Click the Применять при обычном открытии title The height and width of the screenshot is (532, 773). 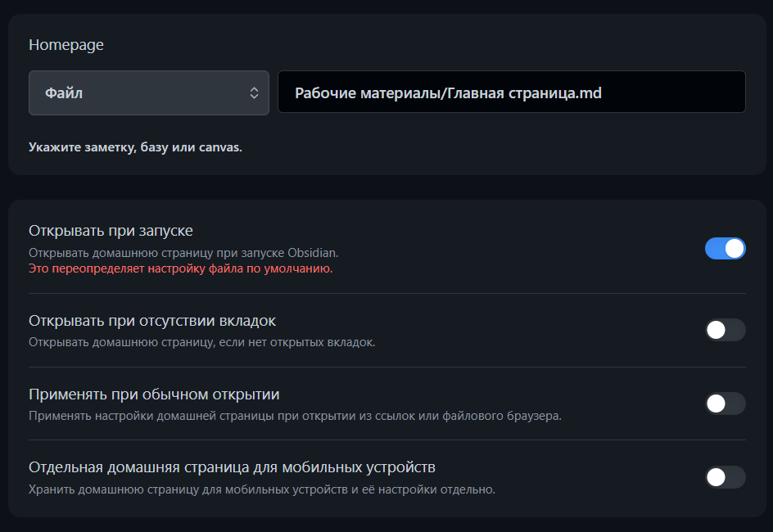tap(154, 394)
